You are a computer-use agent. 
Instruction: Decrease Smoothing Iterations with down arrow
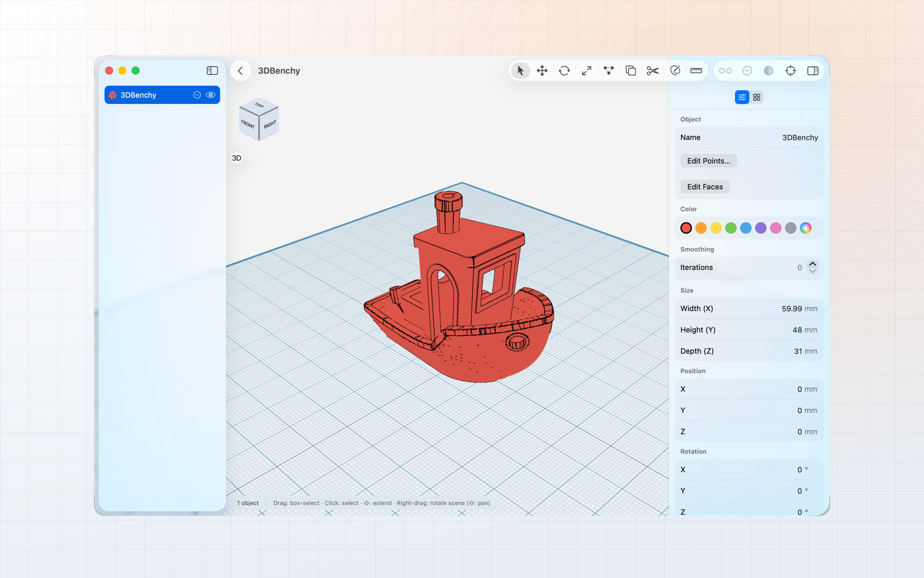click(812, 271)
